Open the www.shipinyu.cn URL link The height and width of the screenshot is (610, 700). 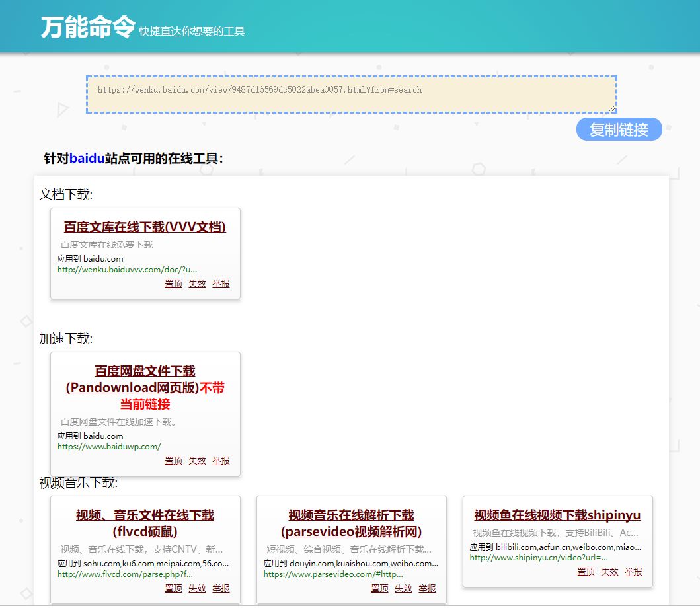539,558
